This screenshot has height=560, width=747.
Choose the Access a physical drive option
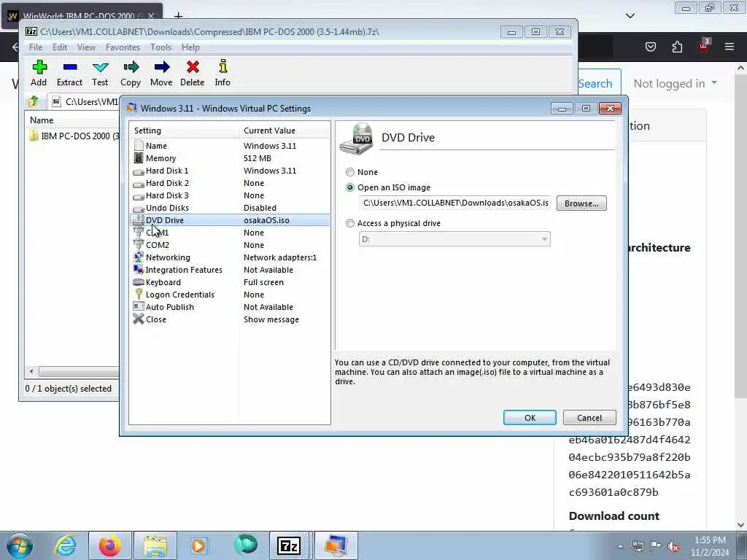coord(350,223)
